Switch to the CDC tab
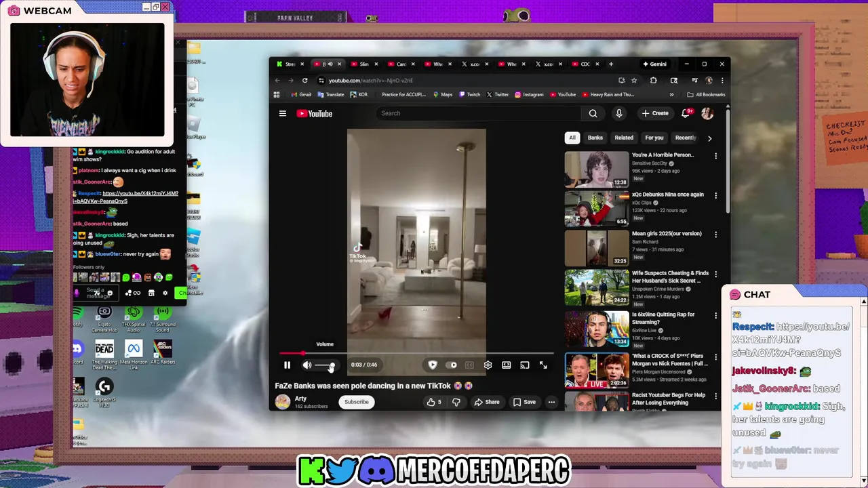This screenshot has width=868, height=488. pos(585,64)
